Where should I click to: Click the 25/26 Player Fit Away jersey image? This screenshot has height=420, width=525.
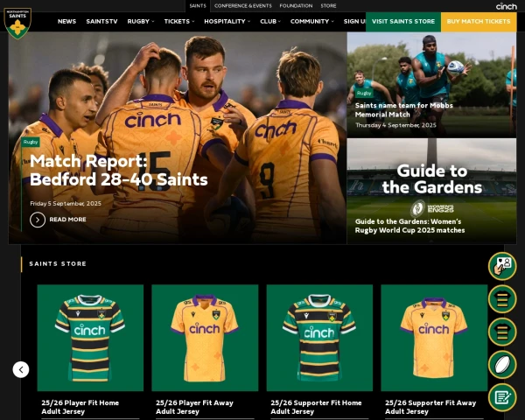point(205,338)
